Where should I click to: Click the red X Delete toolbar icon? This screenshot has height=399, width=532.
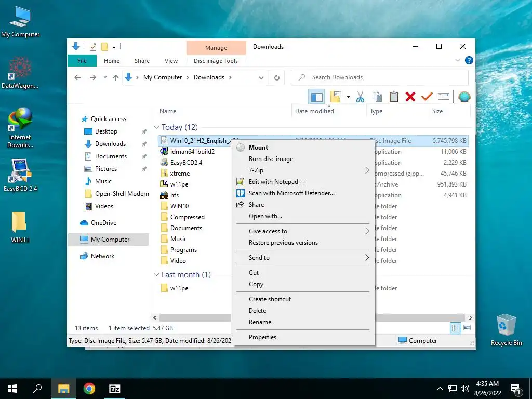point(410,97)
